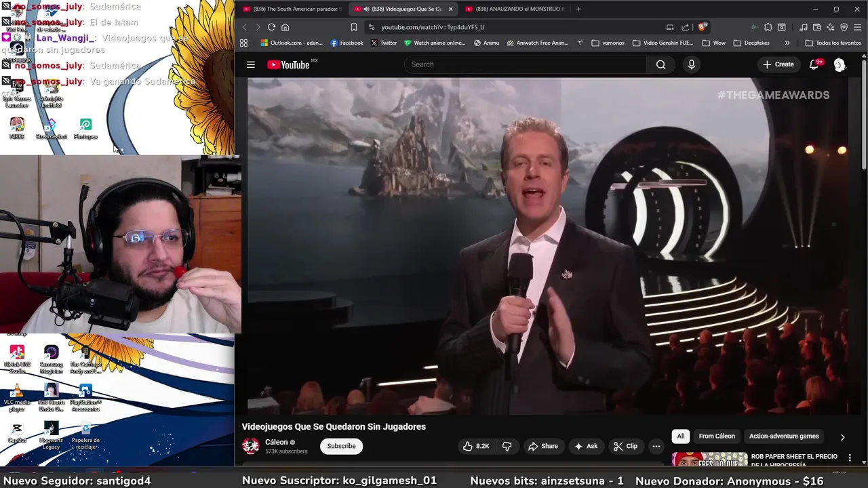Open the CapCut desktop shortcut
868x488 pixels.
[17, 432]
